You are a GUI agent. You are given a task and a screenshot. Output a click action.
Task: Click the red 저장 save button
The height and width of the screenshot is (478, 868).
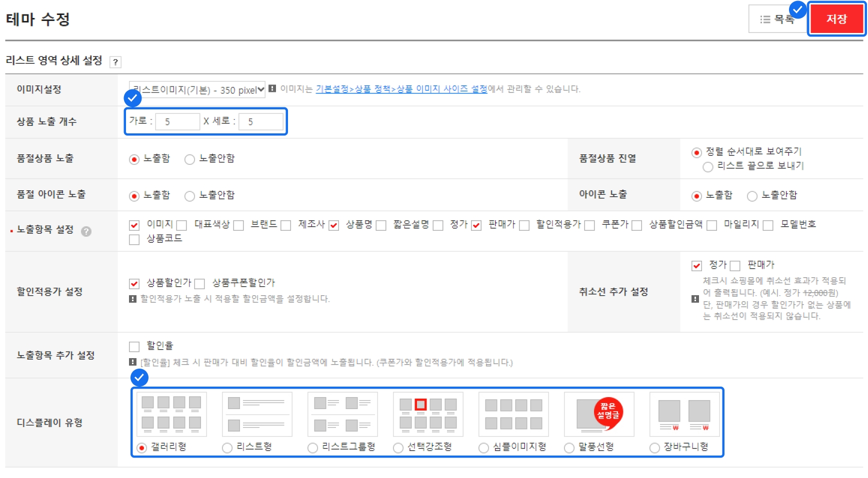coord(836,19)
